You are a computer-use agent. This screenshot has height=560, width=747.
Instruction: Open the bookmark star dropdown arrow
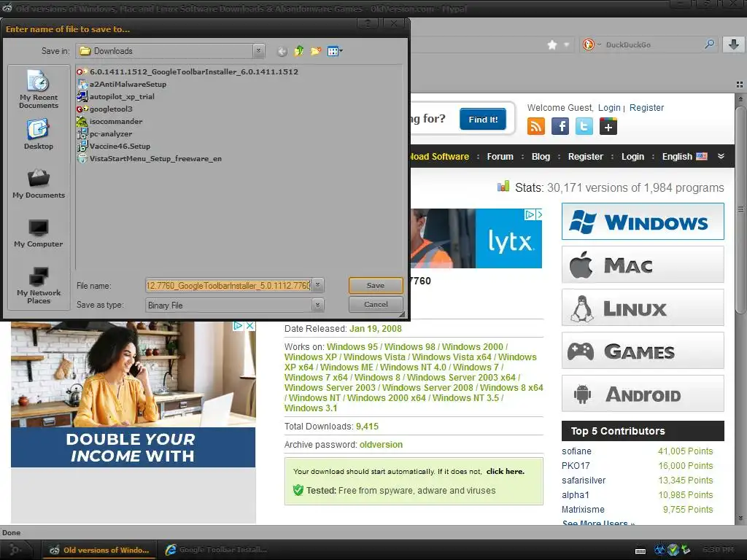566,44
